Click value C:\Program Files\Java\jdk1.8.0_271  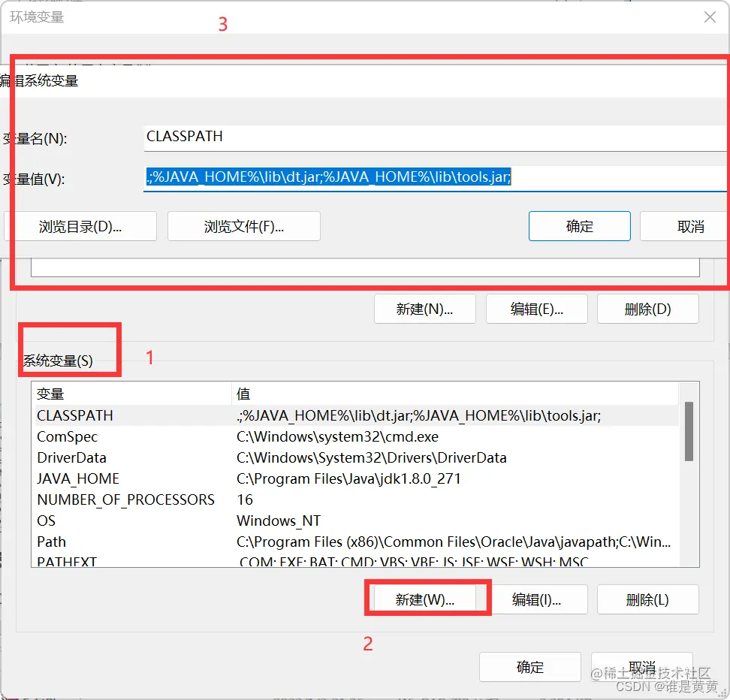coord(348,478)
